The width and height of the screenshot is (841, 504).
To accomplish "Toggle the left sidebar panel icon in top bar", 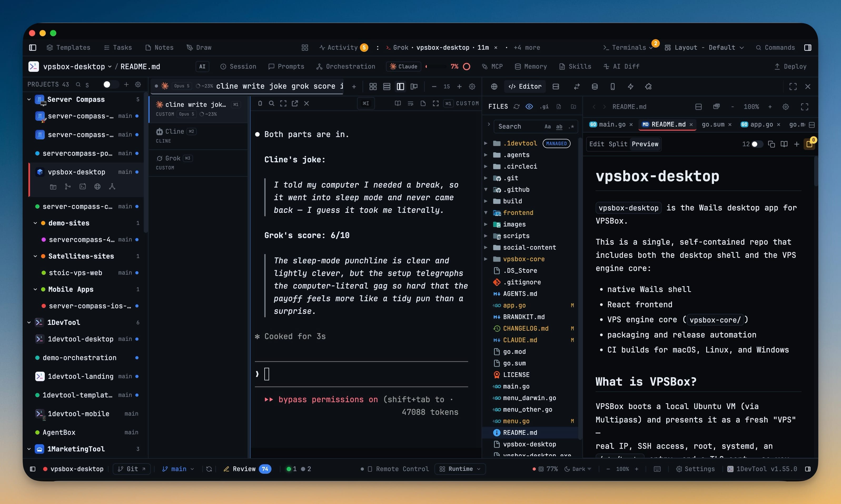I will [33, 48].
